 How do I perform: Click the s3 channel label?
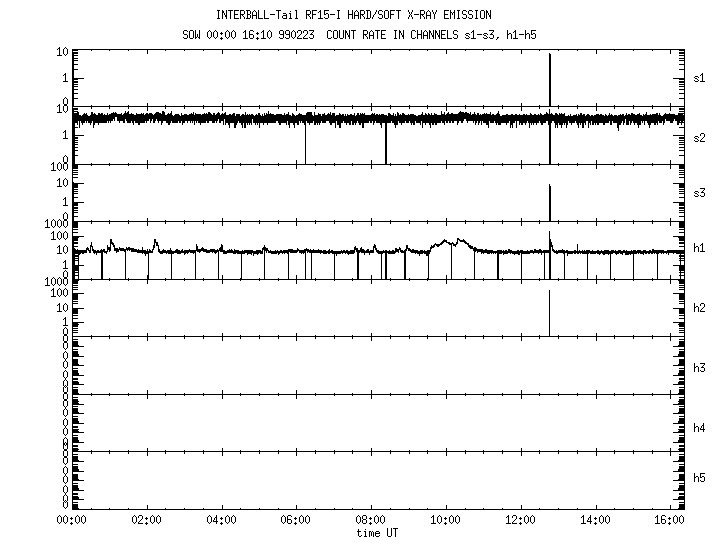699,193
